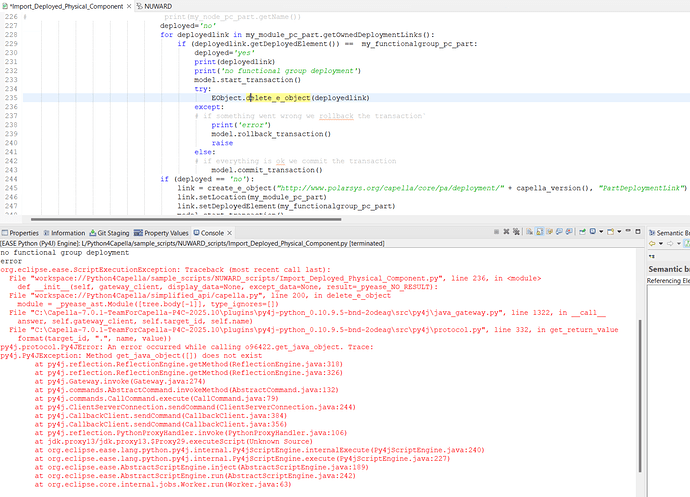
Task: Click the Semantic Browser back arrow
Action: click(x=652, y=243)
